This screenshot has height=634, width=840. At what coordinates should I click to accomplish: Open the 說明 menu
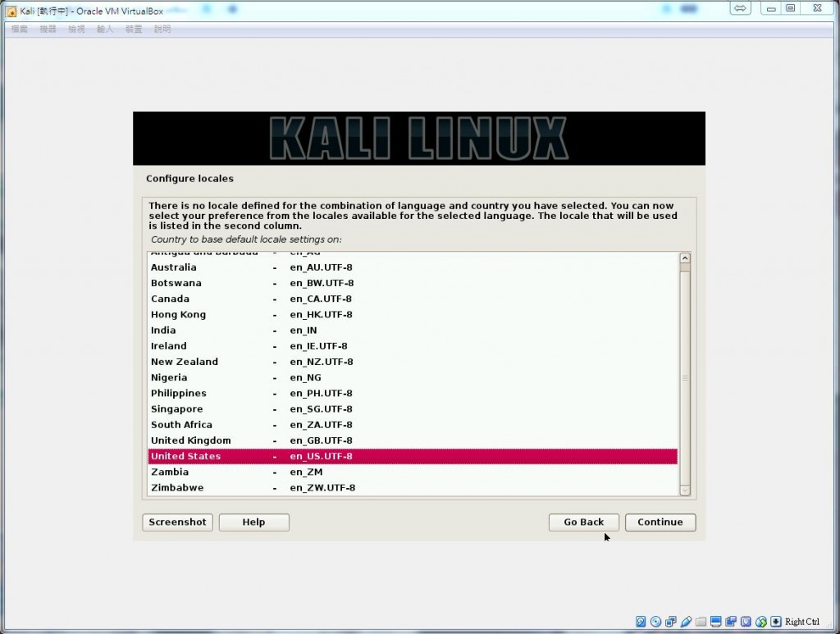(162, 29)
